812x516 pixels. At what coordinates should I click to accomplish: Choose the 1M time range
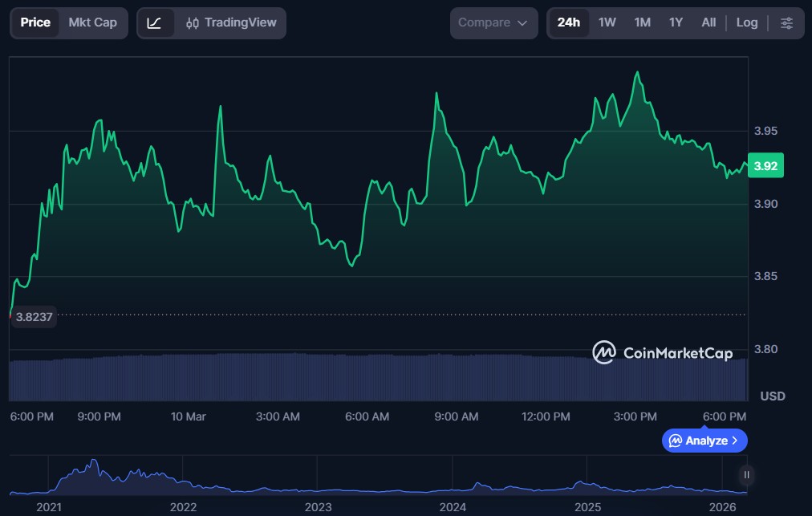pos(642,22)
